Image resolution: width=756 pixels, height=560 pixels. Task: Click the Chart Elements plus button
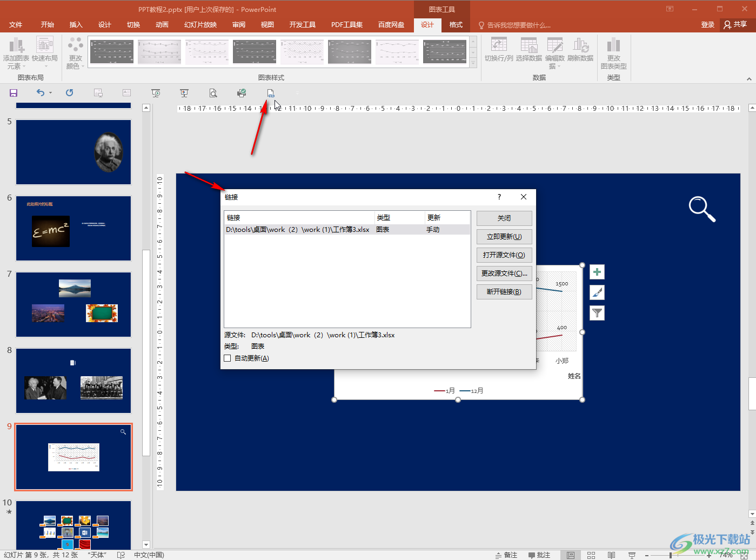tap(597, 272)
